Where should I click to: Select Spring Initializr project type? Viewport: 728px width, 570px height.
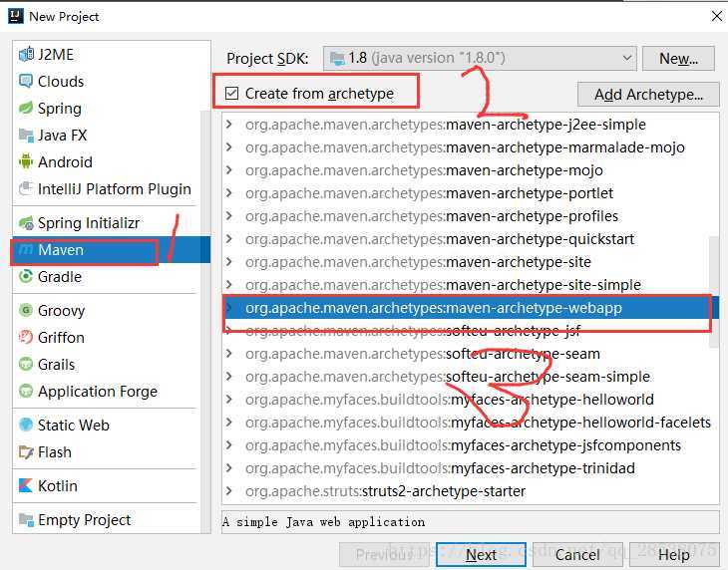click(106, 223)
